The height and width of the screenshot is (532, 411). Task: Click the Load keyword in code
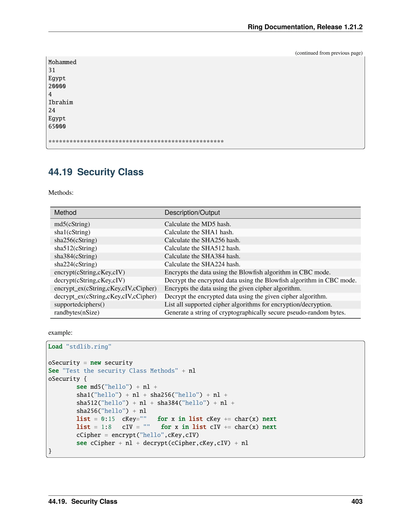(x=55, y=347)
